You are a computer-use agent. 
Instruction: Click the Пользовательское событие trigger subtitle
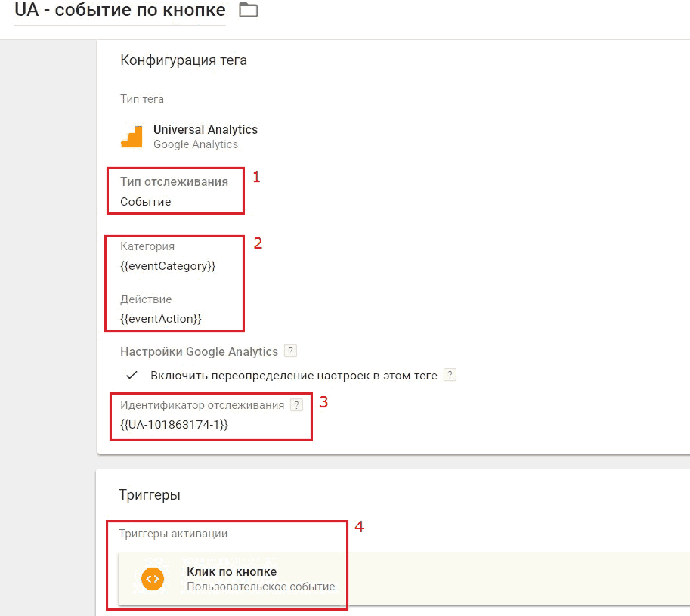[261, 587]
